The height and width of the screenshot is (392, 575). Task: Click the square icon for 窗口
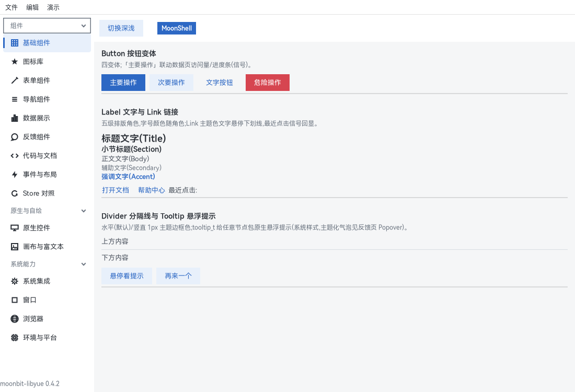tap(15, 300)
